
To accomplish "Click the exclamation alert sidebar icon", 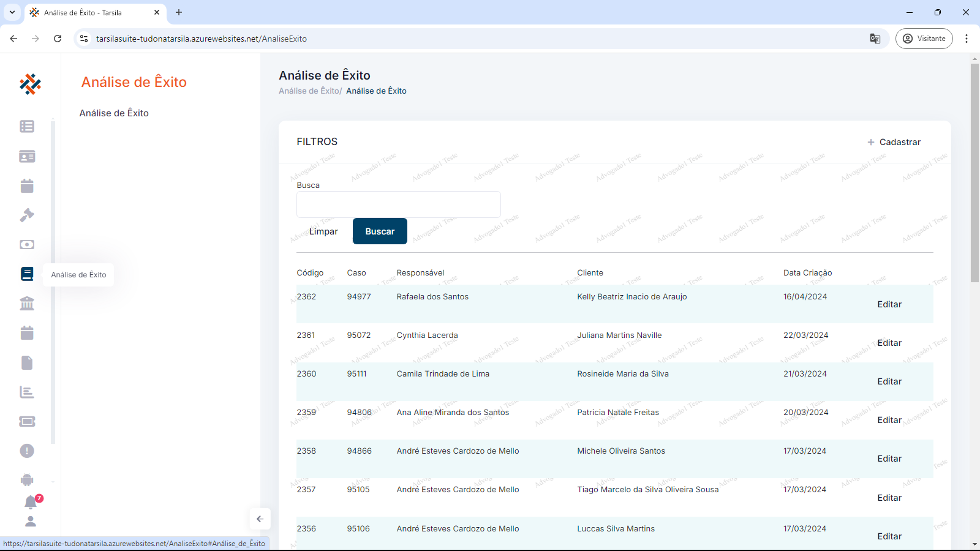I will point(27,451).
